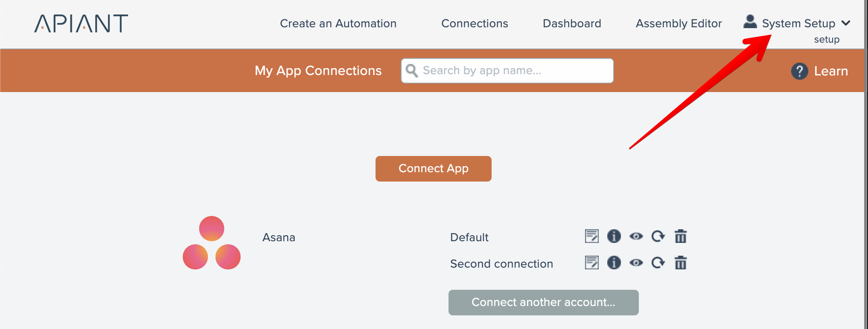Click the user profile icon
The height and width of the screenshot is (329, 868).
[x=750, y=22]
